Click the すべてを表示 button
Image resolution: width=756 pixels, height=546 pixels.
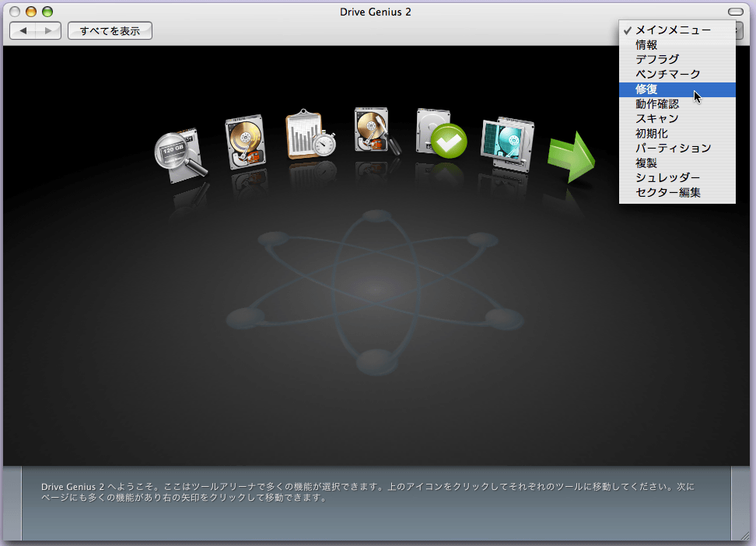(110, 31)
